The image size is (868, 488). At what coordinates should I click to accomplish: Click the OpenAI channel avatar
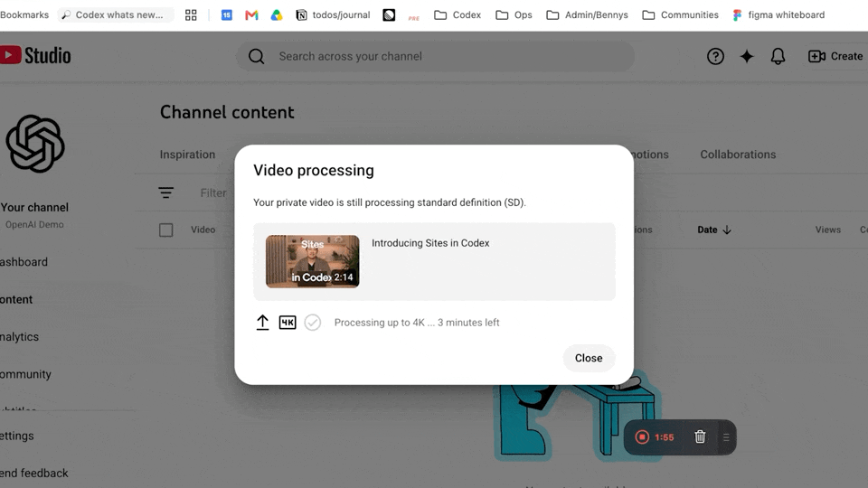[x=35, y=144]
